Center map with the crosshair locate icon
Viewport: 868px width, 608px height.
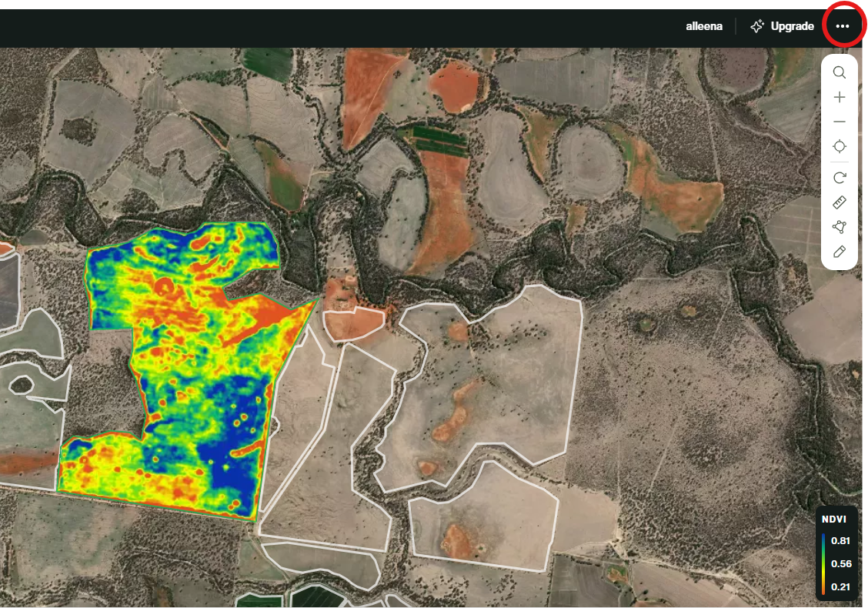[x=840, y=147]
